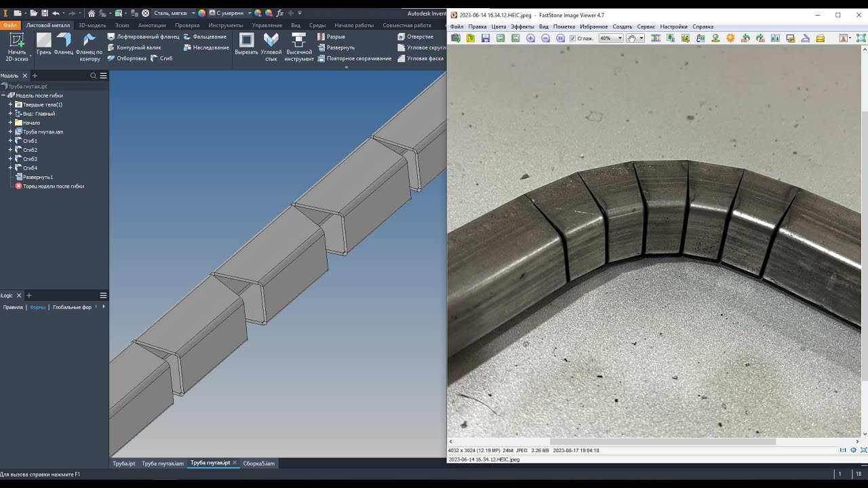Viewport: 868px width, 488px height.
Task: Open the 40% zoom level dropdown
Action: 610,38
